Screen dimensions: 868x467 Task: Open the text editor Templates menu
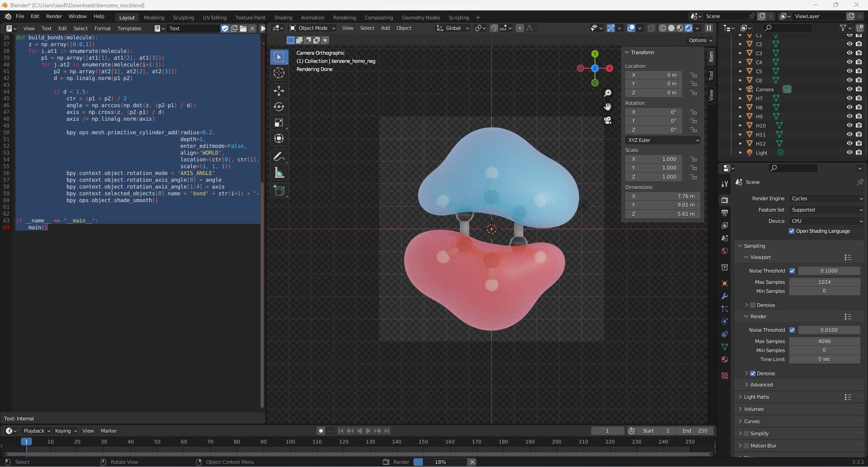click(129, 28)
